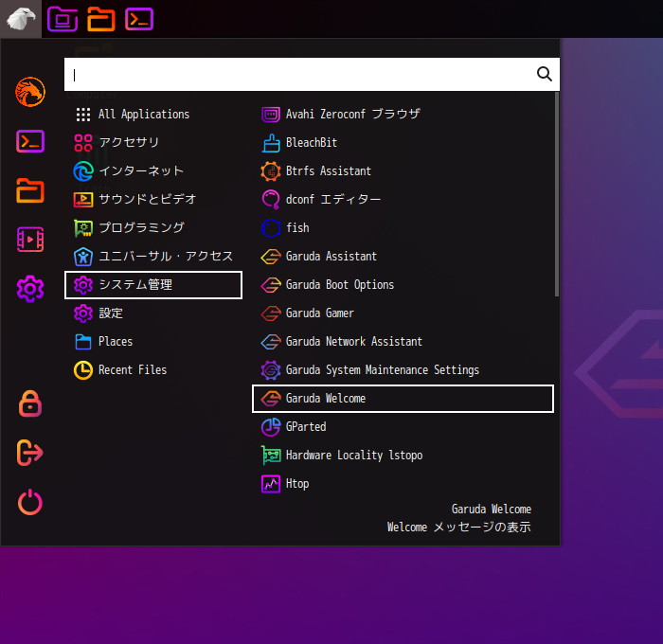Launch GParted partition editor
663x644 pixels.
[403, 427]
